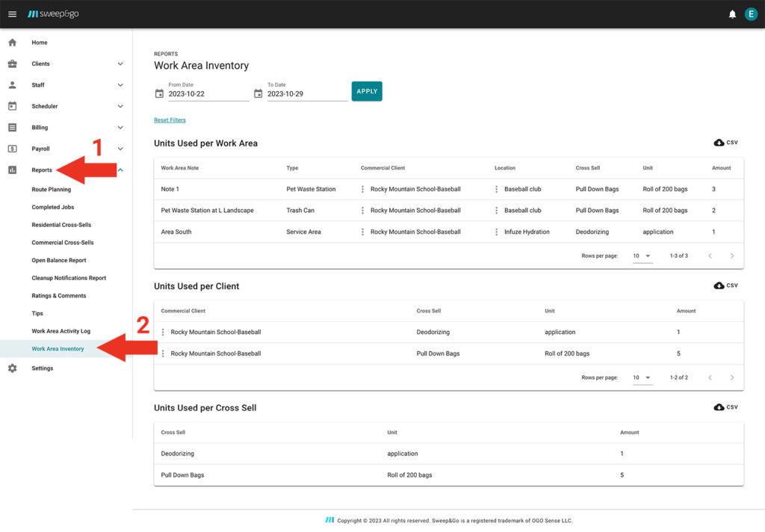Click the From Date input field
Viewport: 765px width, 532px height.
coord(208,94)
